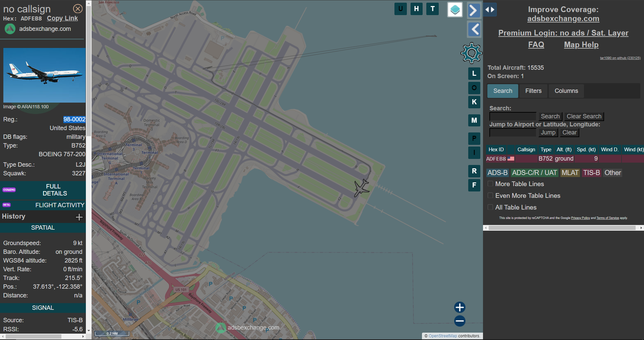Image resolution: width=644 pixels, height=340 pixels.
Task: Click the O map control button
Action: tap(474, 88)
